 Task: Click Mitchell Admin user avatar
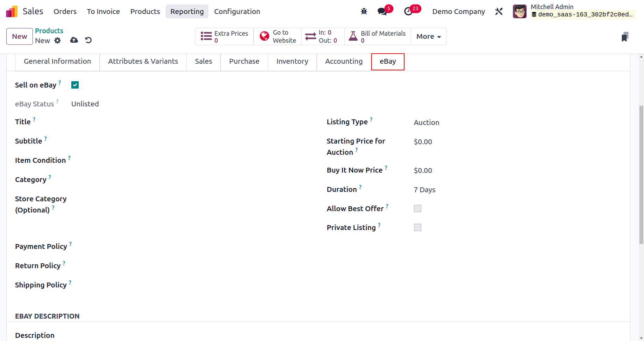[520, 12]
